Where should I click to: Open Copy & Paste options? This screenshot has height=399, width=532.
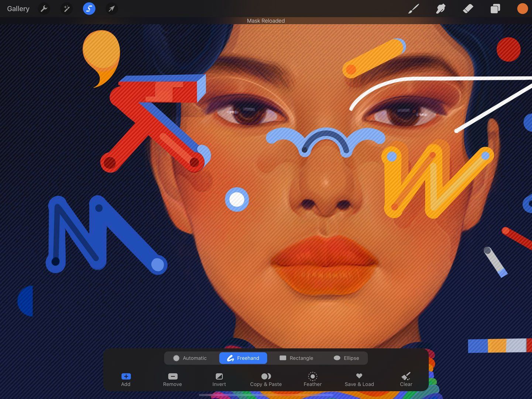coord(266,379)
